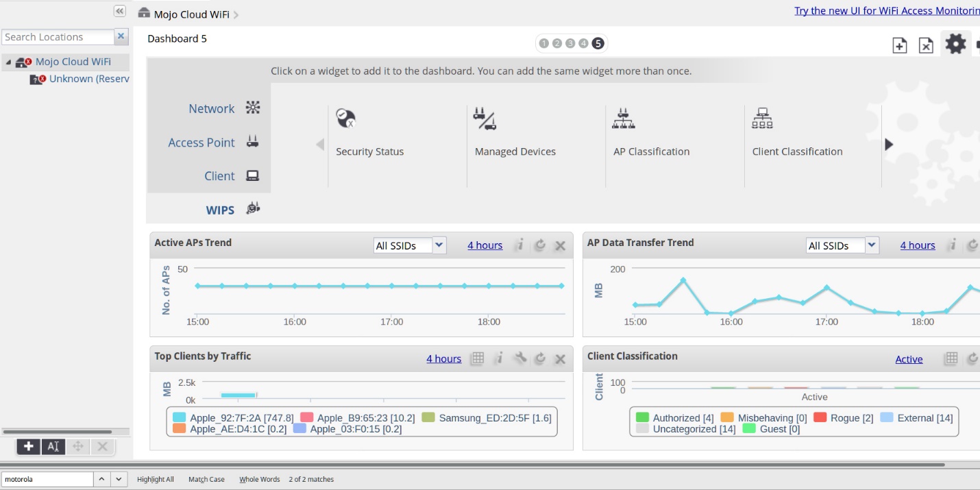Delete location using the X icon
The width and height of the screenshot is (980, 490).
[x=102, y=446]
